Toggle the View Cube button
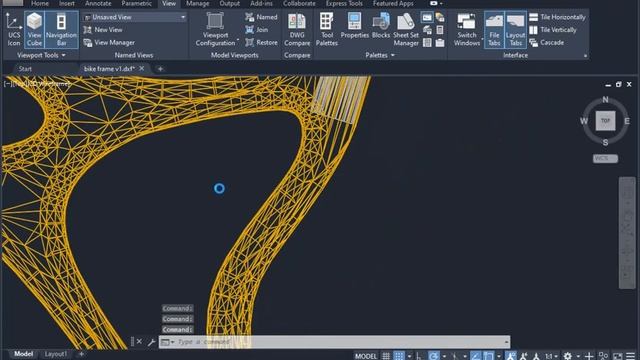Viewport: 640px width, 360px height. (34, 30)
